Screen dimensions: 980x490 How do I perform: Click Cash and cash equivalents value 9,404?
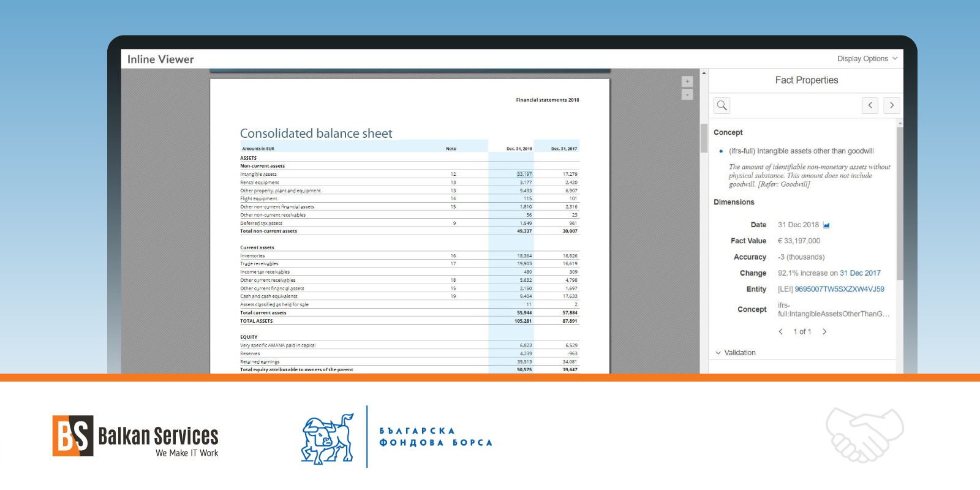(526, 296)
